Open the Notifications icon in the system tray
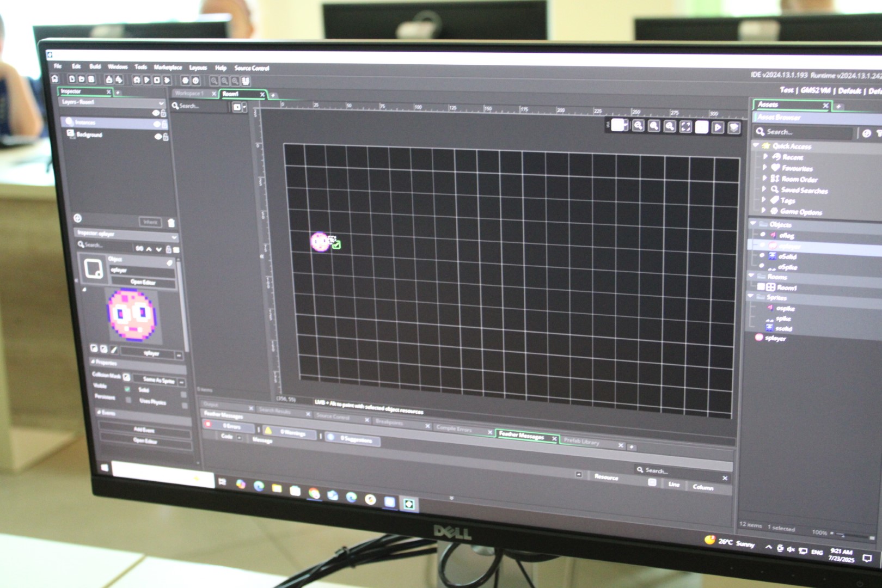This screenshot has height=588, width=882. click(867, 559)
